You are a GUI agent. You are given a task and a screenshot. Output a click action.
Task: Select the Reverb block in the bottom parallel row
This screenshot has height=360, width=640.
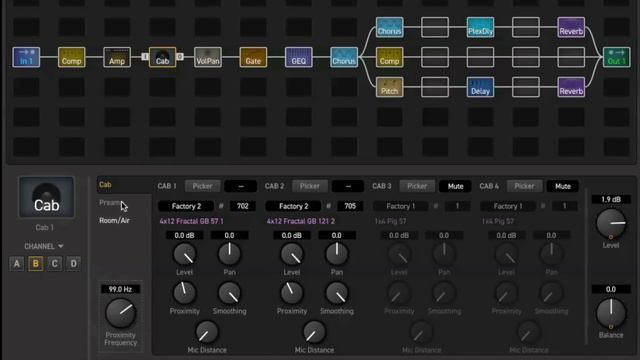(x=571, y=87)
